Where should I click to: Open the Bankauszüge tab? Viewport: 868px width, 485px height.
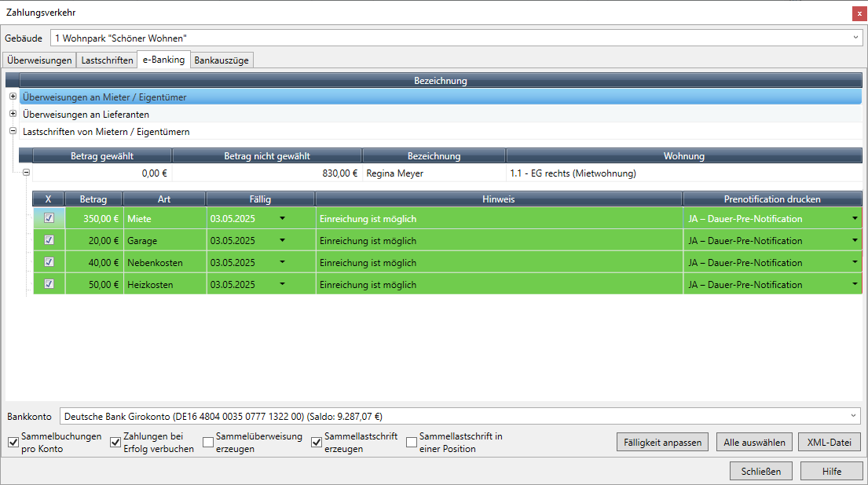click(x=222, y=60)
